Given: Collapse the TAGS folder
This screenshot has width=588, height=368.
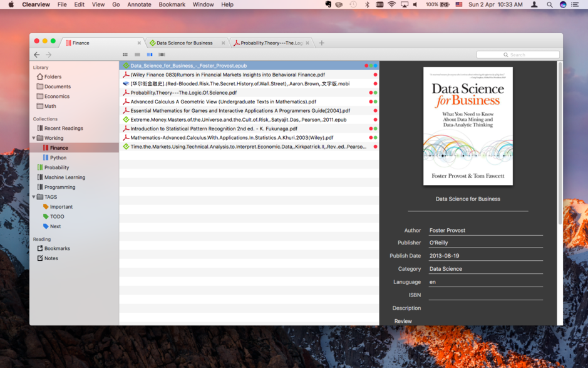Looking at the screenshot, I should tap(32, 197).
